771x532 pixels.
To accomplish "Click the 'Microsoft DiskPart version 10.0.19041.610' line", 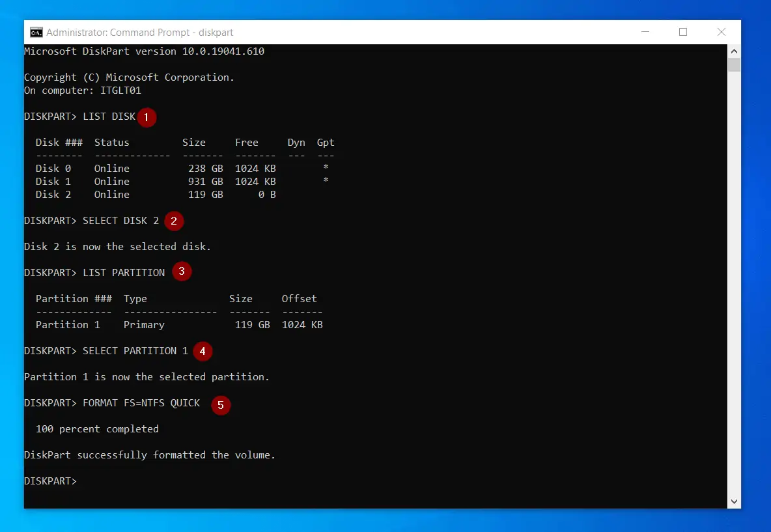I will [144, 51].
